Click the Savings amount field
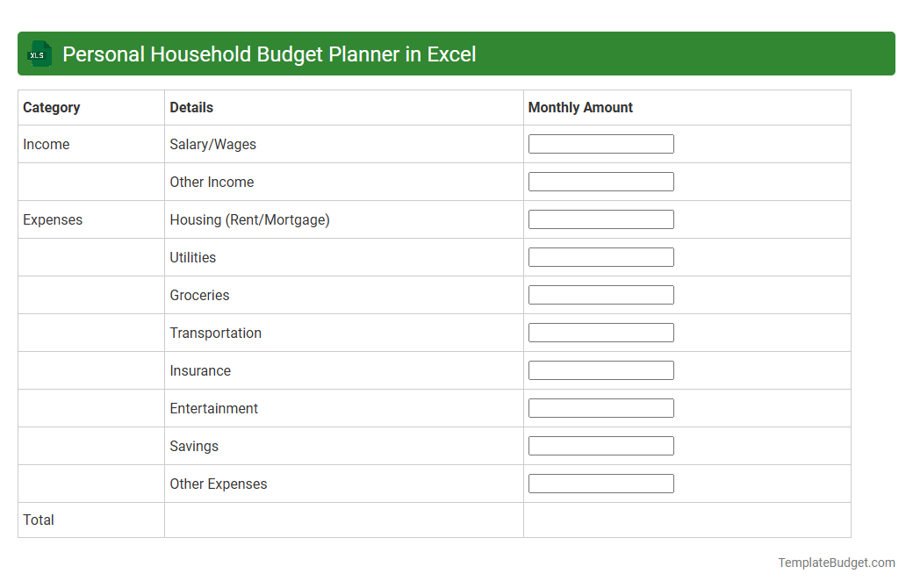The width and height of the screenshot is (913, 588). pyautogui.click(x=600, y=445)
